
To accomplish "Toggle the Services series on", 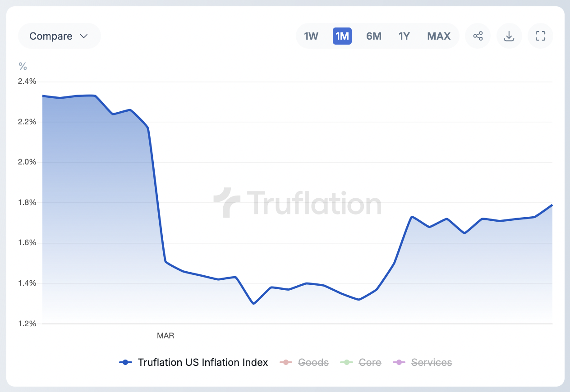I will 431,362.
